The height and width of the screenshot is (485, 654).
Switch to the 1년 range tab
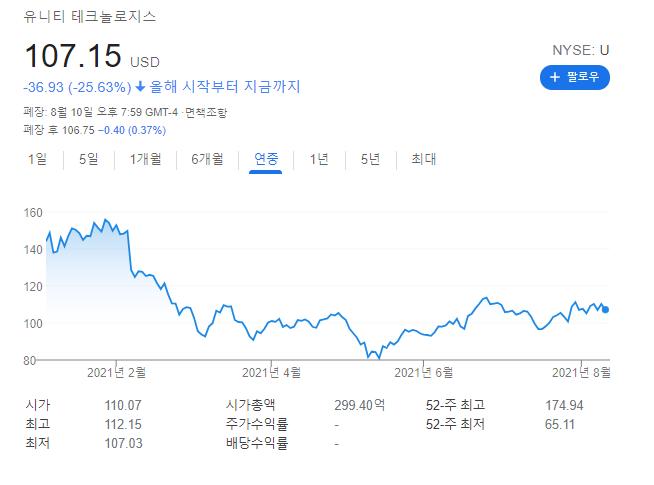click(x=319, y=159)
